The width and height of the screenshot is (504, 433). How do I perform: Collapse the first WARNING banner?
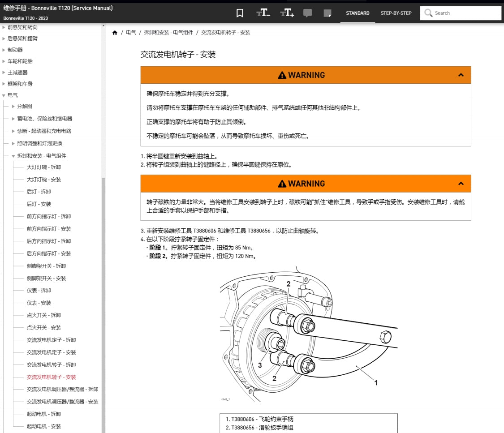pyautogui.click(x=461, y=75)
